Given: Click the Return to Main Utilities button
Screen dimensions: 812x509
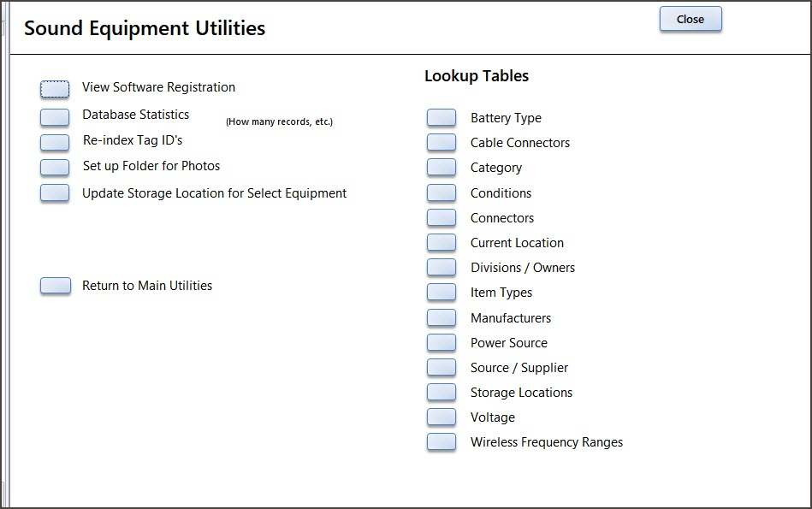Looking at the screenshot, I should tap(56, 286).
